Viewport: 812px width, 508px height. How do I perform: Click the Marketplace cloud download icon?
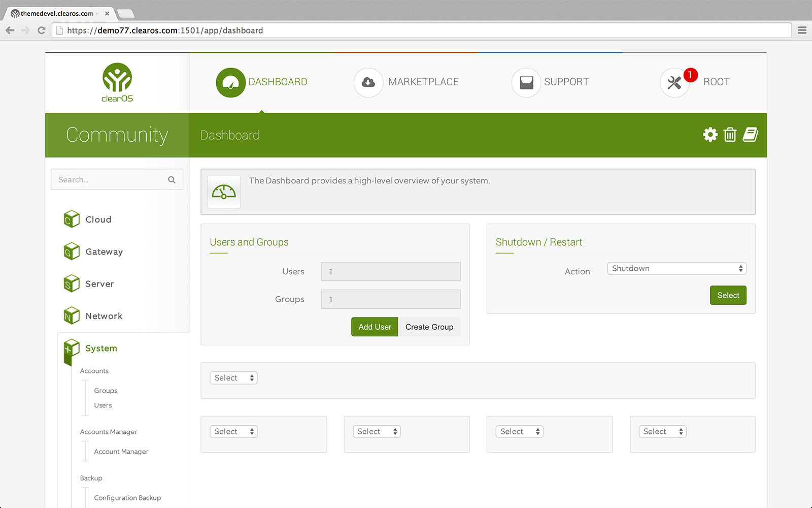tap(368, 82)
